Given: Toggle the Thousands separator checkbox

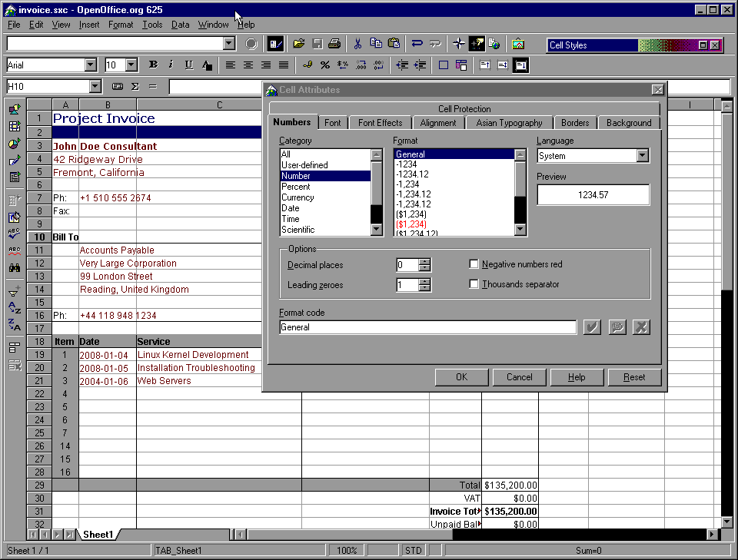Looking at the screenshot, I should pyautogui.click(x=474, y=284).
